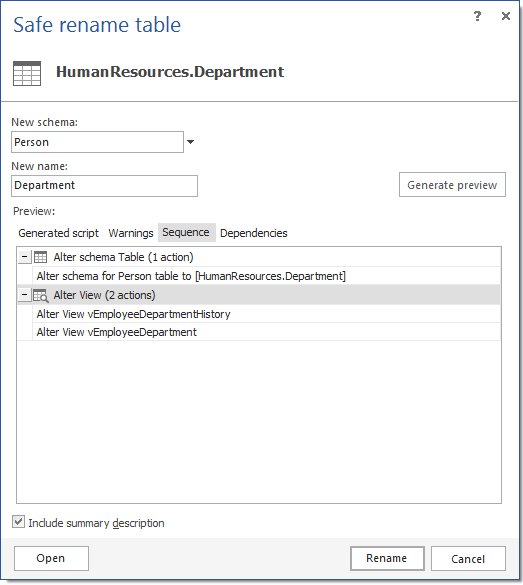Click the New name input field
Screen dimensions: 523x585
(104, 186)
